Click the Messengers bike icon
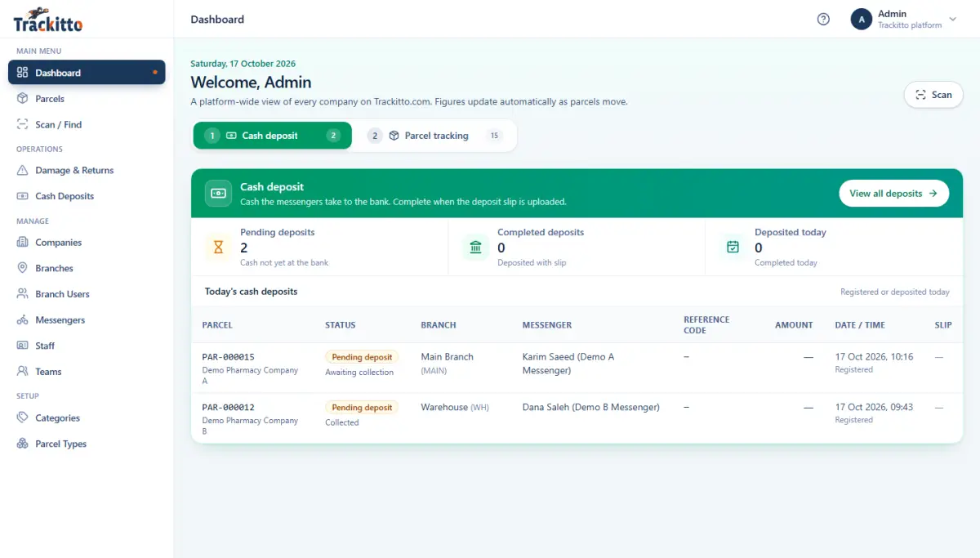 [x=23, y=320]
